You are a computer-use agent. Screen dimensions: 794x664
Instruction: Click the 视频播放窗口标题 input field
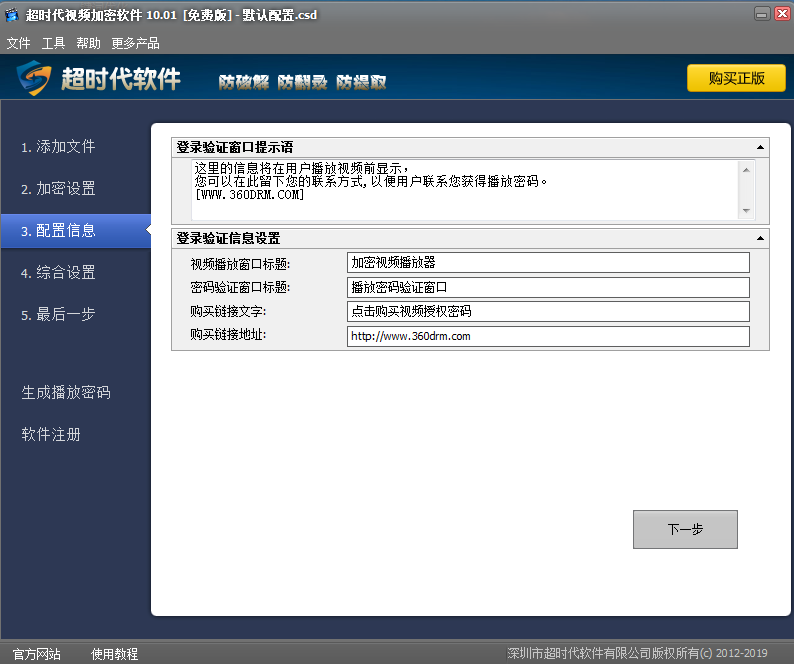point(548,263)
